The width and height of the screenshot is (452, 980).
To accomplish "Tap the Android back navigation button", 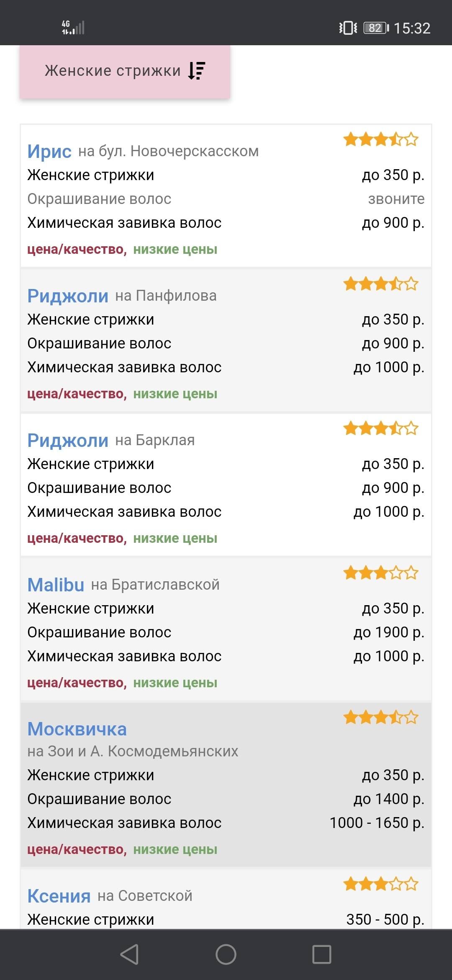I will pos(129,954).
